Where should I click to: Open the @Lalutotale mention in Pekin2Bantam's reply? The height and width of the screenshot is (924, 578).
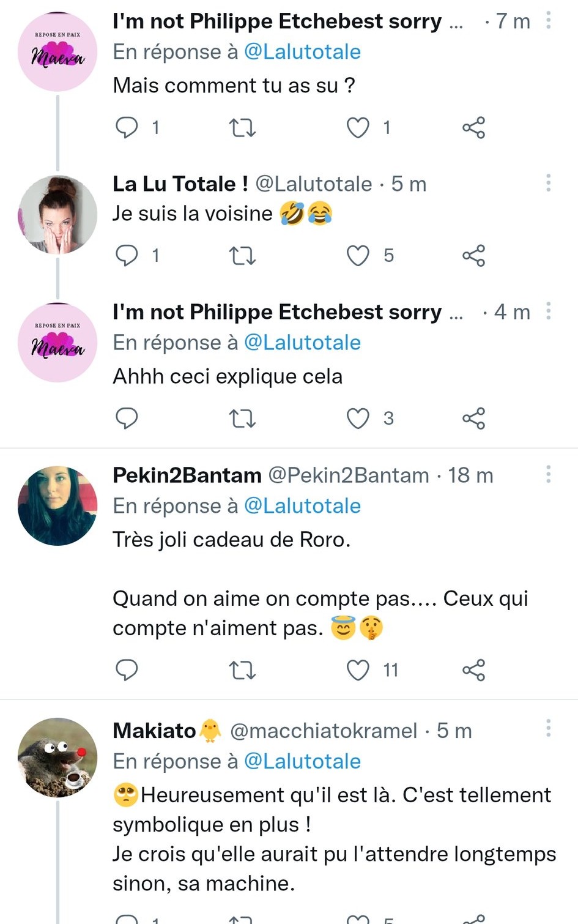[302, 506]
